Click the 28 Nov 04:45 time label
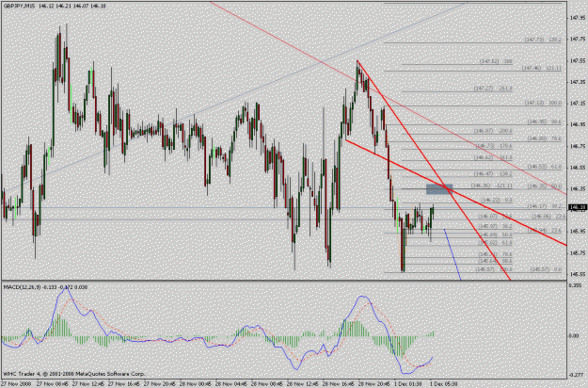 click(x=230, y=384)
